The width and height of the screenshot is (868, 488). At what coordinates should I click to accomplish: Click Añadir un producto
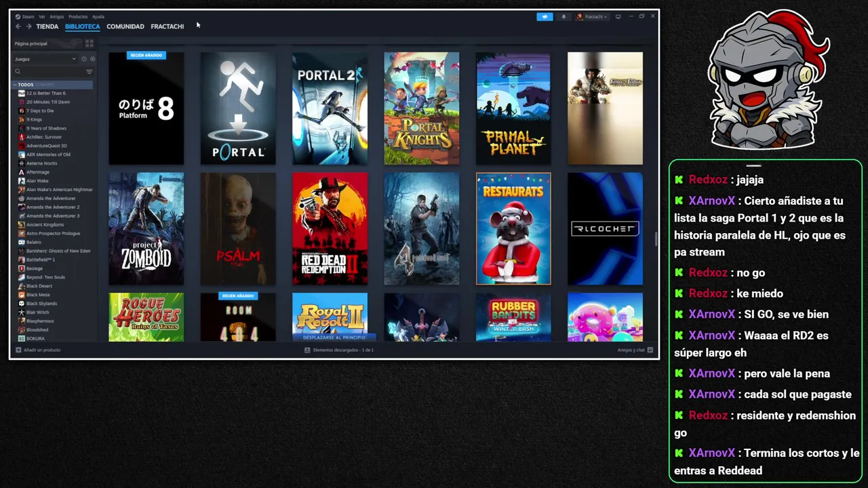(x=38, y=350)
